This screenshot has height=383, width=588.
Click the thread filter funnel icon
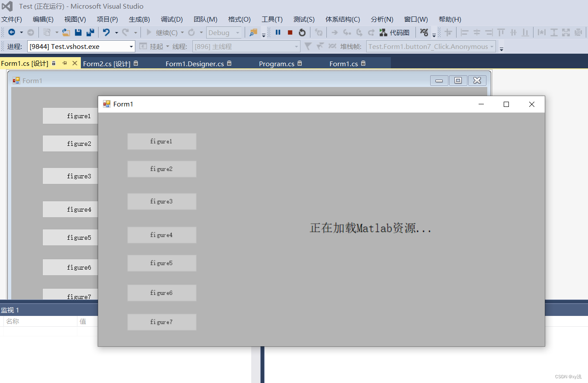point(308,46)
